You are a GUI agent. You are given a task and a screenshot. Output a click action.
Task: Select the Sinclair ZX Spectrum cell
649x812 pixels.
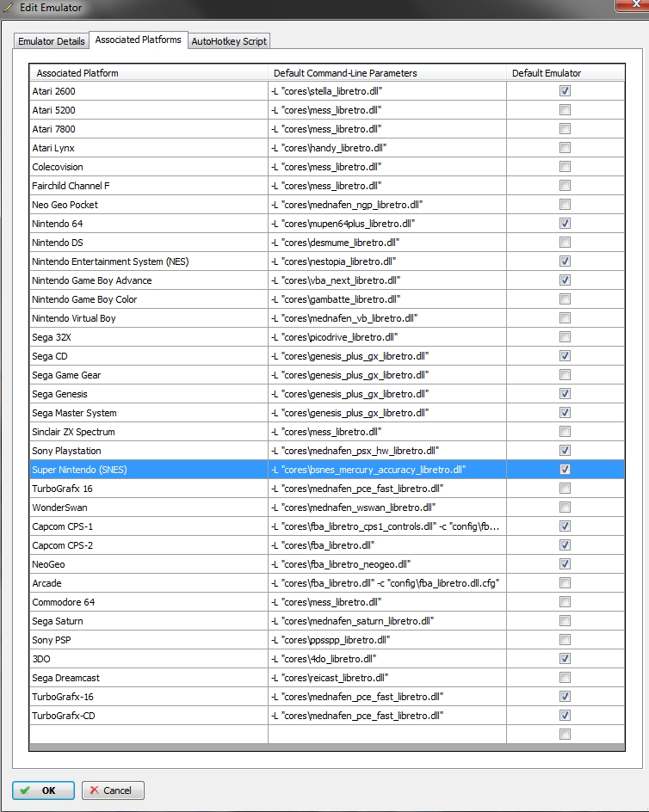pyautogui.click(x=149, y=432)
